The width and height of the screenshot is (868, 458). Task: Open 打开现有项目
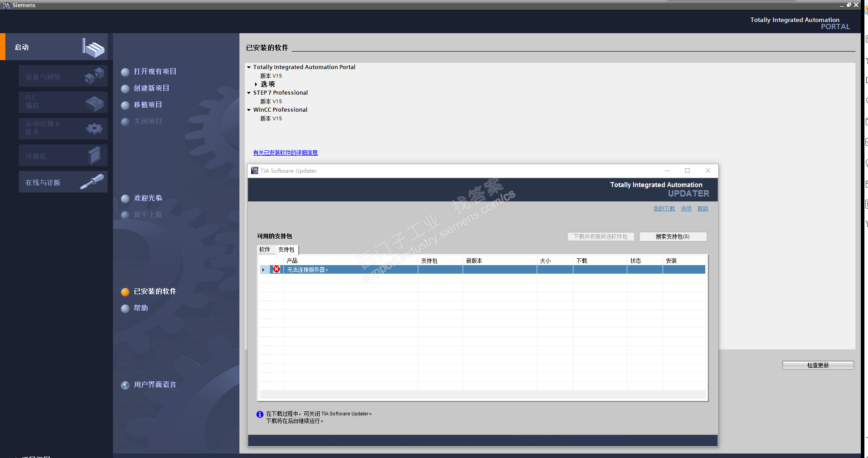pyautogui.click(x=155, y=72)
